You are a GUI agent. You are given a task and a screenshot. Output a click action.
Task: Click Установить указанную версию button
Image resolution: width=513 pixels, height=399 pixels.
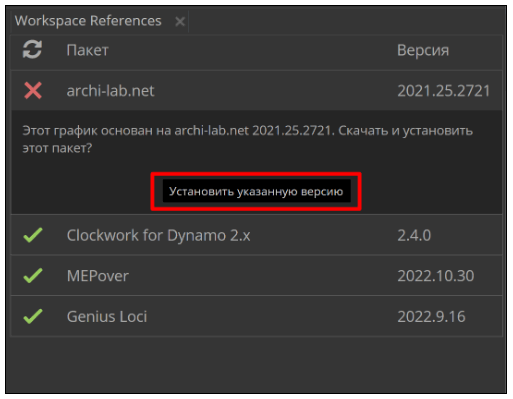point(256,191)
